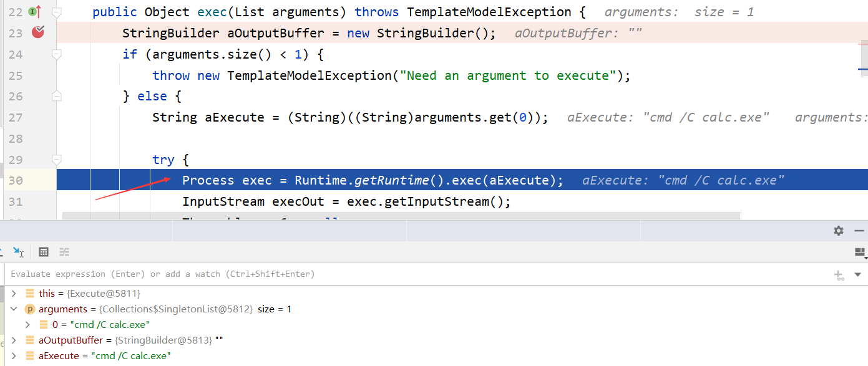This screenshot has width=868, height=366.
Task: Toggle the verified breakpoint on line 23
Action: tap(38, 32)
